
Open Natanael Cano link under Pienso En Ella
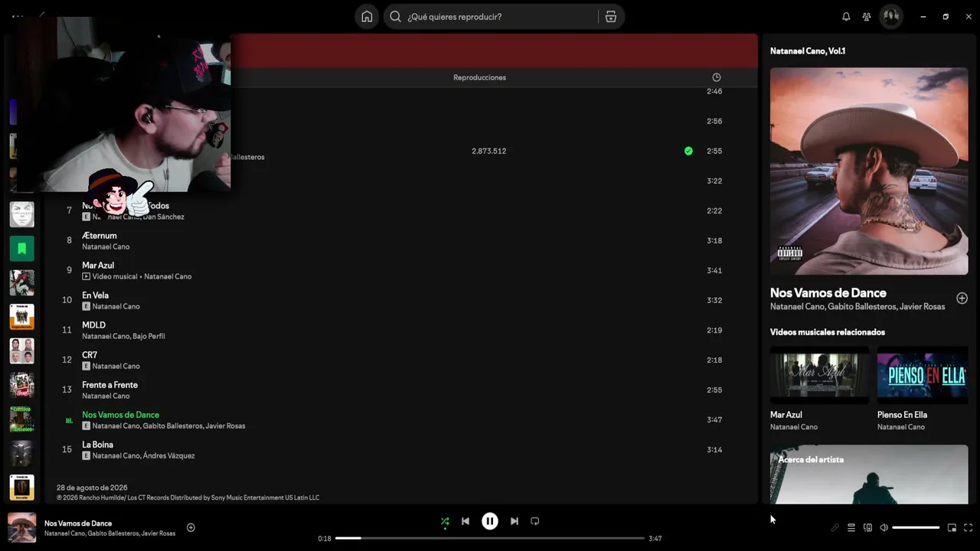[901, 427]
